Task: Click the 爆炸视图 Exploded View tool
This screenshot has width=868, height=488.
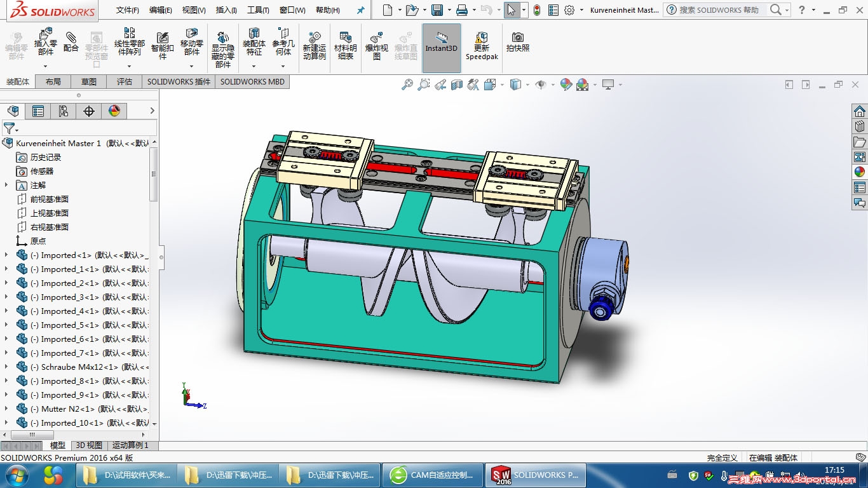Action: click(377, 45)
